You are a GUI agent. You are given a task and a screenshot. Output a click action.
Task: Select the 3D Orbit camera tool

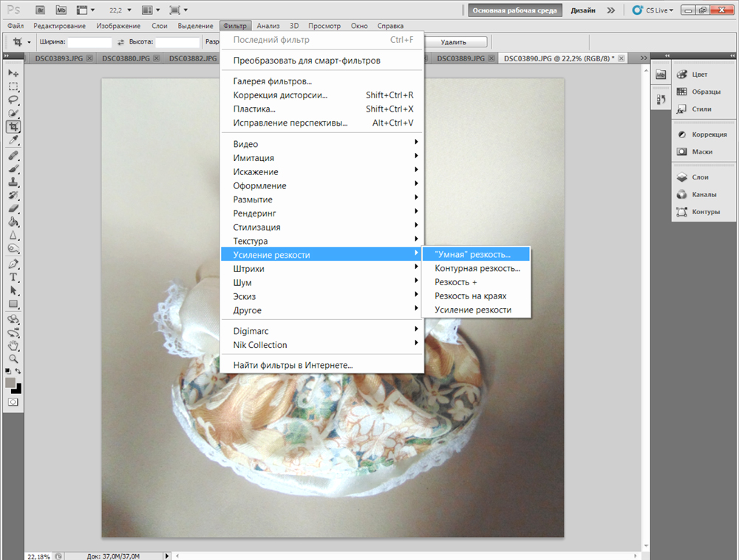[x=13, y=332]
